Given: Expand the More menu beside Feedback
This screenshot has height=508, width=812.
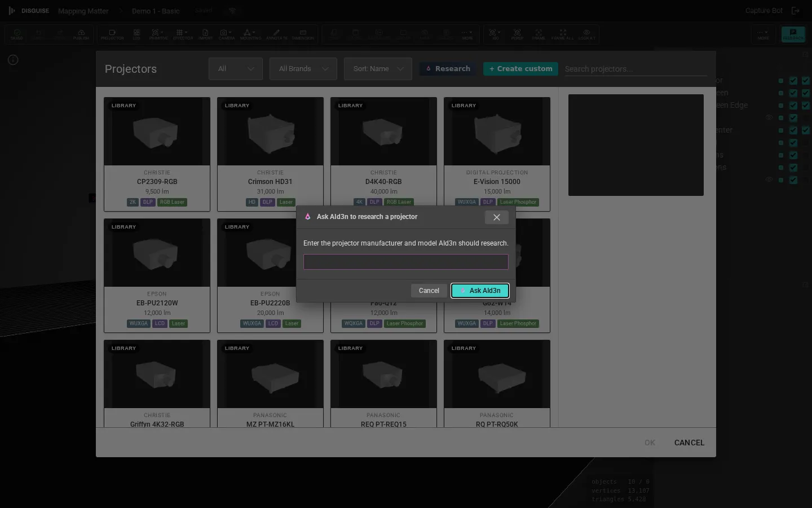Looking at the screenshot, I should [x=764, y=34].
